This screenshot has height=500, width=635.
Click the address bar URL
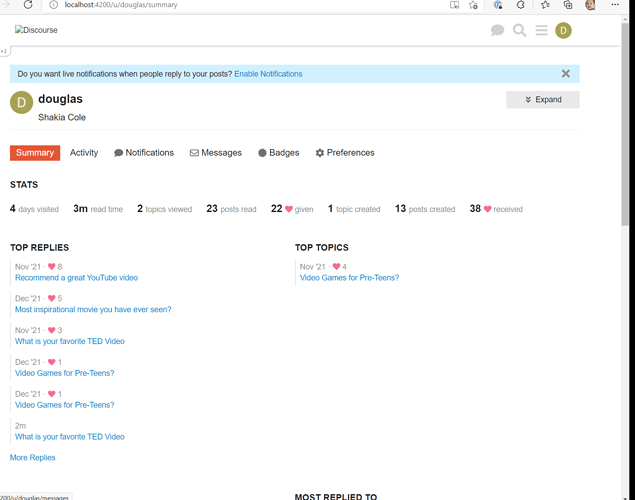(x=121, y=5)
